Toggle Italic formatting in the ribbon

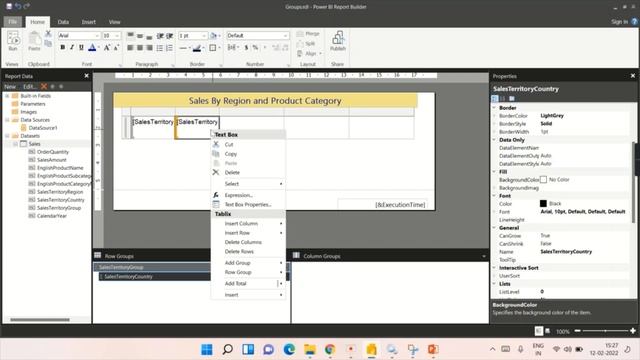click(x=72, y=48)
